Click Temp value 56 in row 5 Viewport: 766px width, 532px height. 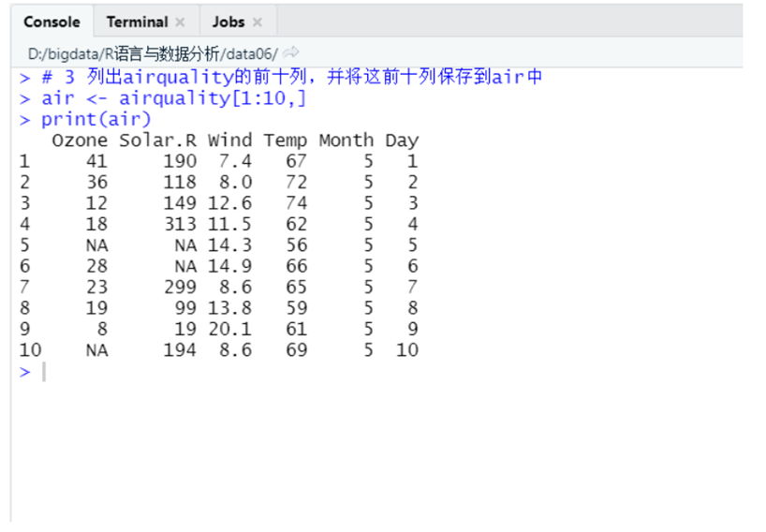tap(297, 245)
